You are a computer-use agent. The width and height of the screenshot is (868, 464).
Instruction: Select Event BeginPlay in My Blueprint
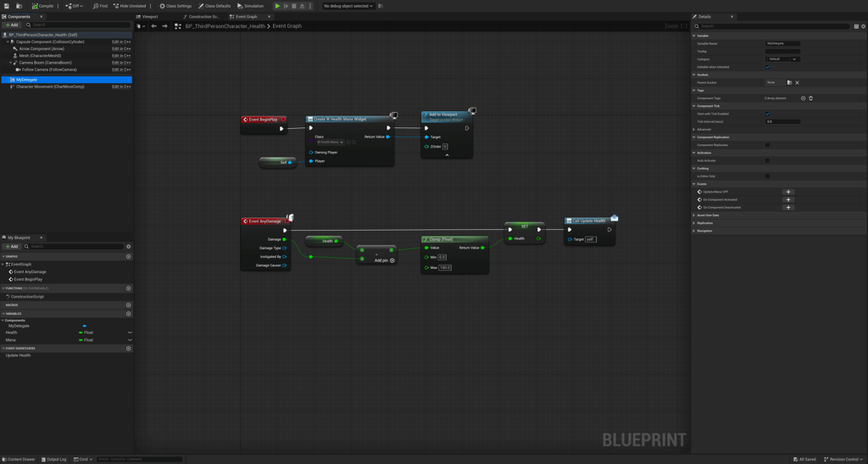pos(28,280)
